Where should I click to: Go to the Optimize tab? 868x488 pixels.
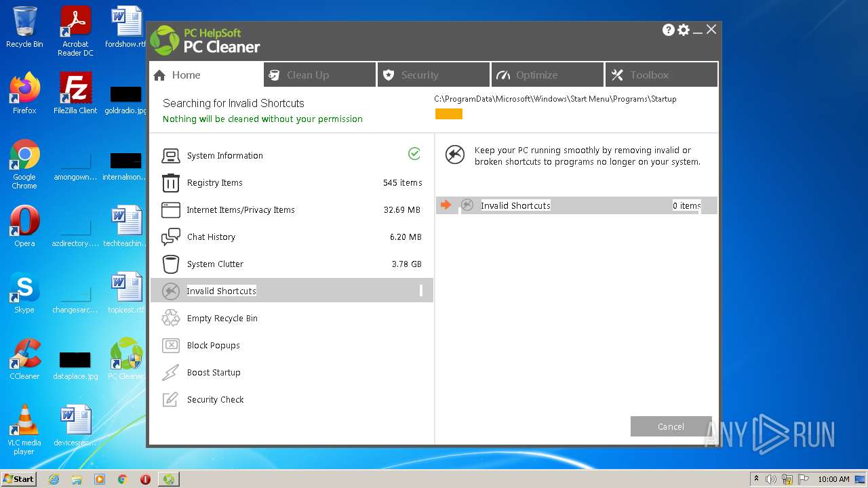pos(548,75)
